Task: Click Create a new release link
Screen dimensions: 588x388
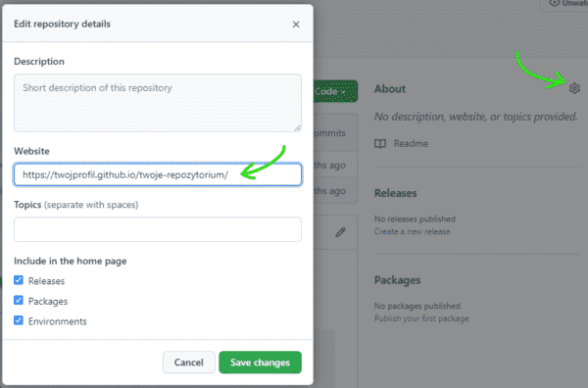Action: click(412, 231)
